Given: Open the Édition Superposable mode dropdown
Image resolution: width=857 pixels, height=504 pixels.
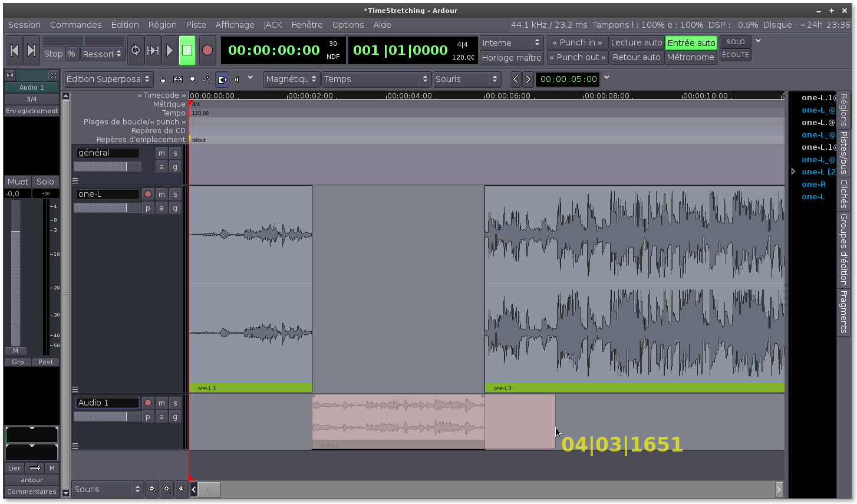Looking at the screenshot, I should point(108,79).
